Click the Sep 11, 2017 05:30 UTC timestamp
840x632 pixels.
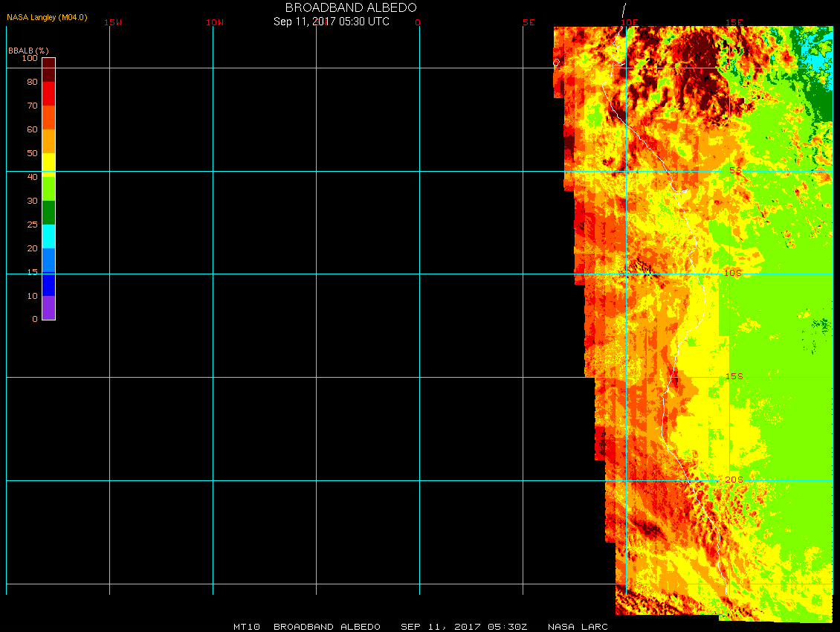click(x=332, y=22)
